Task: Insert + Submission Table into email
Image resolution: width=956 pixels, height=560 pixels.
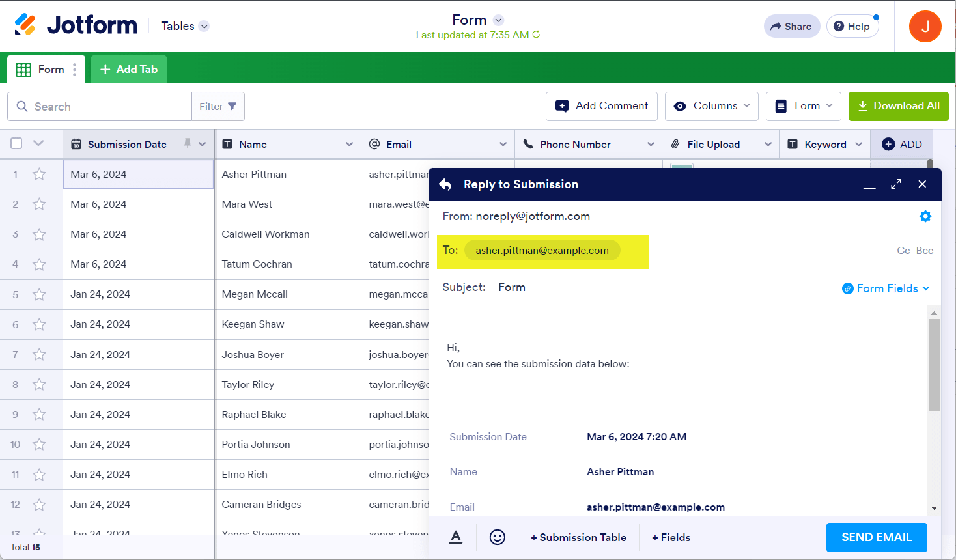Action: pos(578,537)
